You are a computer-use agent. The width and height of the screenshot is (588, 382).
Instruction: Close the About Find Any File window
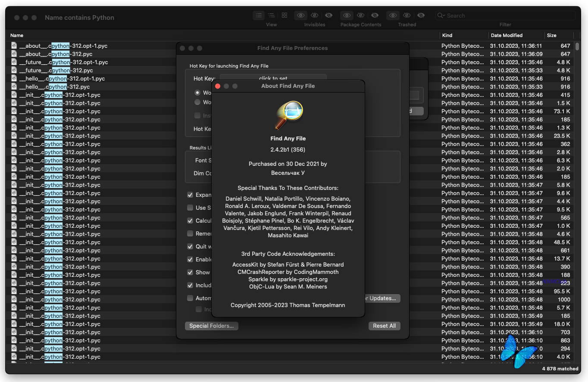(x=218, y=86)
